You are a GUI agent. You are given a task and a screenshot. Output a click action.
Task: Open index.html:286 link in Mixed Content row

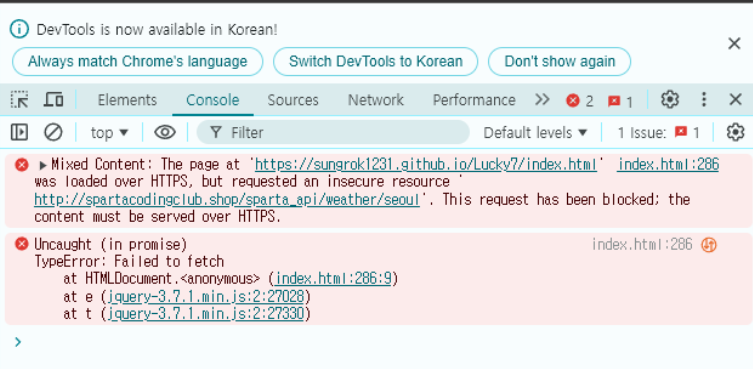coord(668,165)
